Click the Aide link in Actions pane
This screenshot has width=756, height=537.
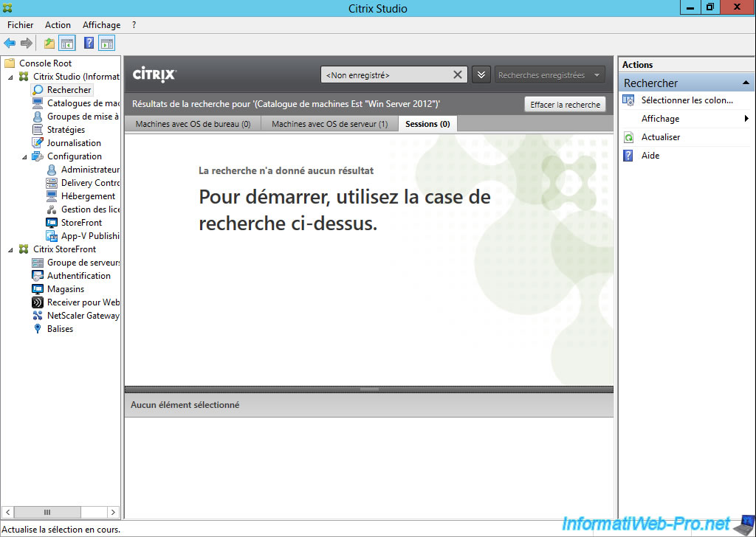pos(650,156)
